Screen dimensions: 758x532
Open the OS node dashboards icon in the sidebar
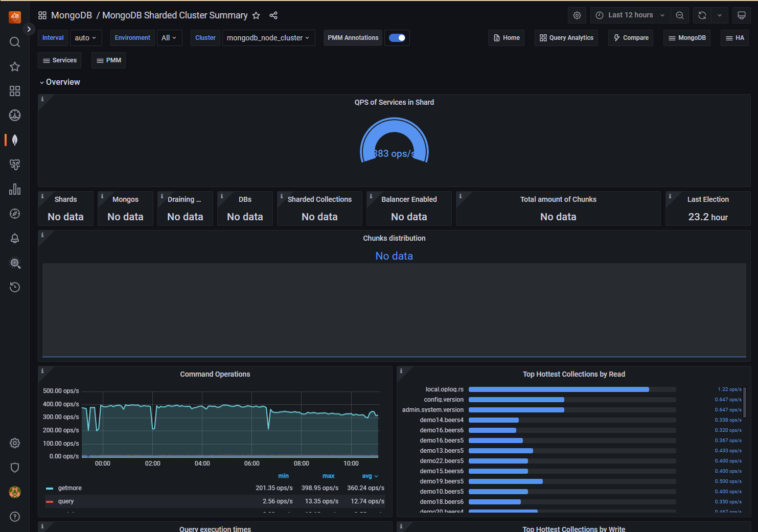click(x=15, y=115)
